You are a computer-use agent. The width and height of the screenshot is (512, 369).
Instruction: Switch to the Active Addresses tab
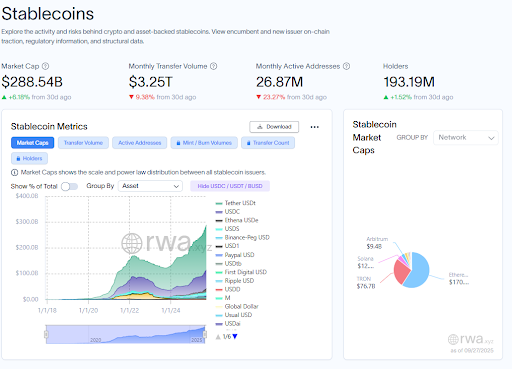point(139,143)
